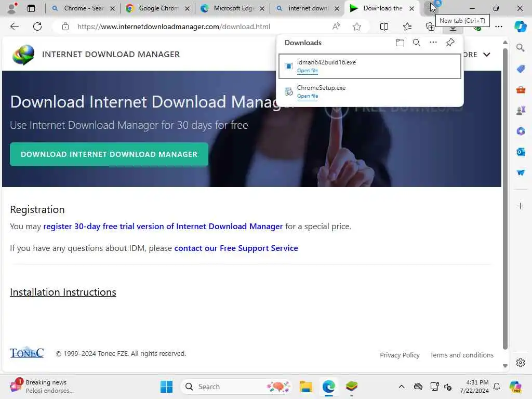Go back to previous page
This screenshot has width=532, height=399.
(x=14, y=26)
